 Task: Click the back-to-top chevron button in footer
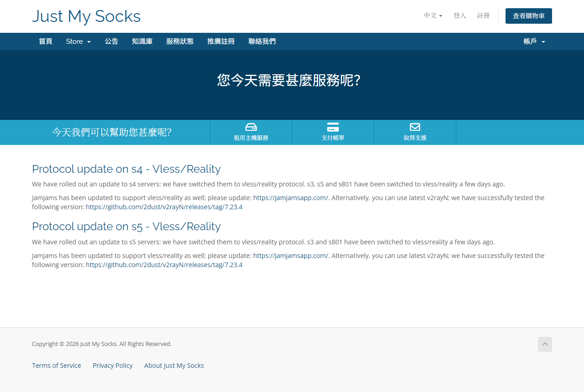pos(545,344)
